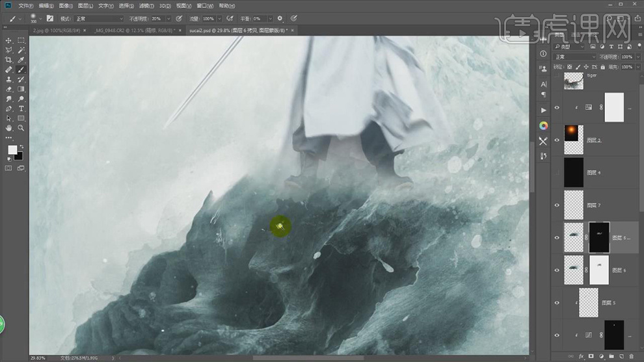
Task: Select the 图层 6 layer mask thumbnail
Action: click(x=598, y=270)
